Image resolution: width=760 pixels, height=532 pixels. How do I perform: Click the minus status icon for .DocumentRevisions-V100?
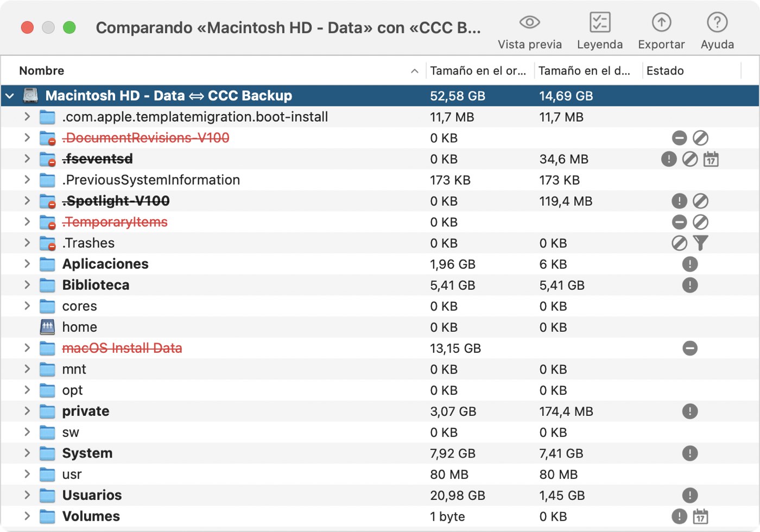point(679,138)
